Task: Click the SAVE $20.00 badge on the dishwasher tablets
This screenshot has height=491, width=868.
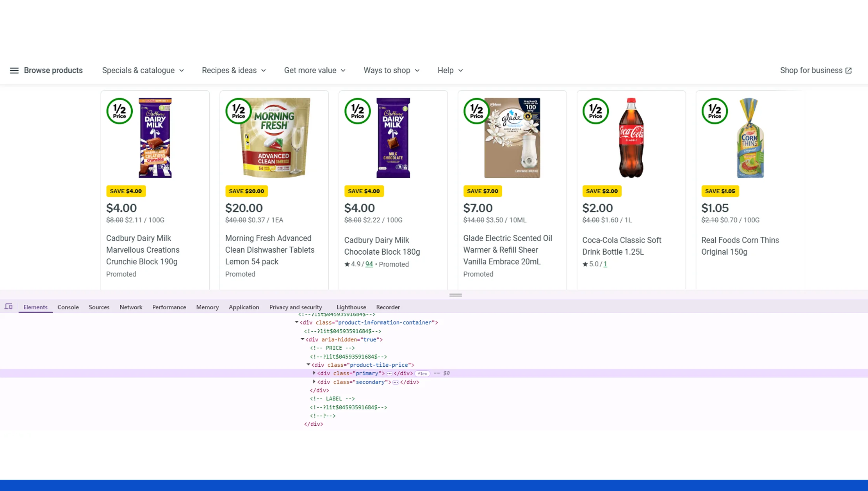Action: point(246,191)
